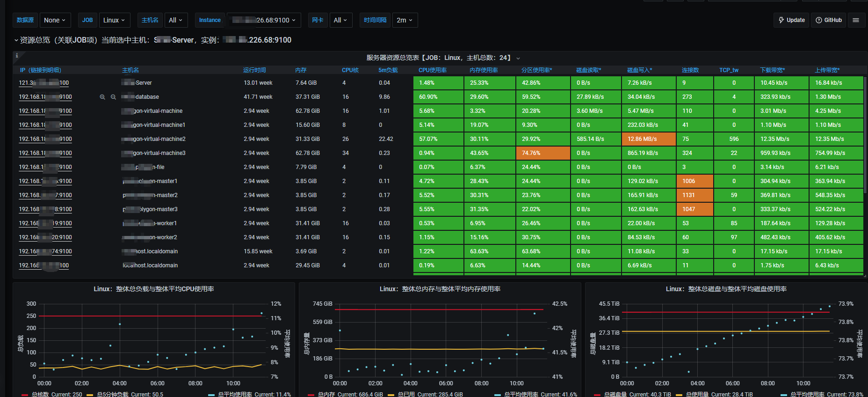This screenshot has width=868, height=397.
Task: Click the zoom-out filter icon in the database row
Action: coord(113,97)
